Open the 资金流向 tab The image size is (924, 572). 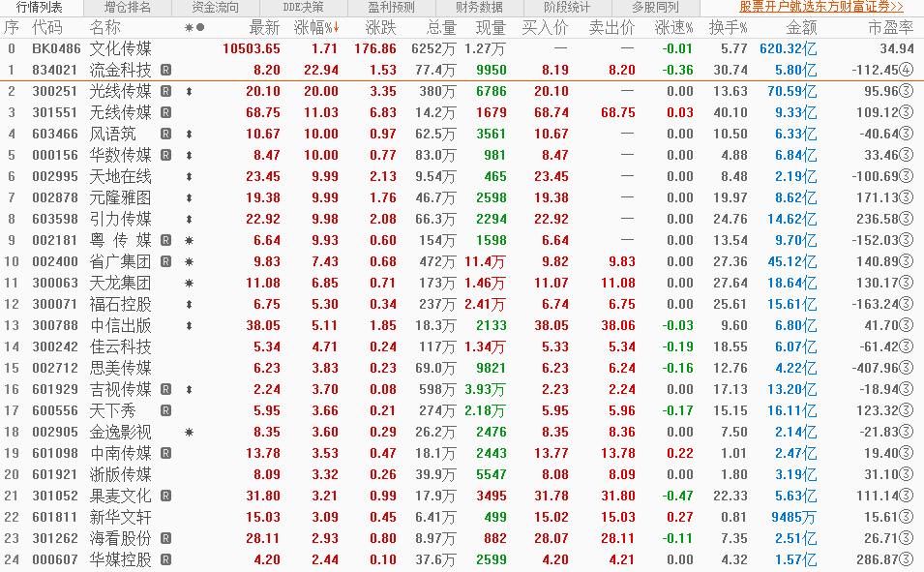click(x=216, y=8)
